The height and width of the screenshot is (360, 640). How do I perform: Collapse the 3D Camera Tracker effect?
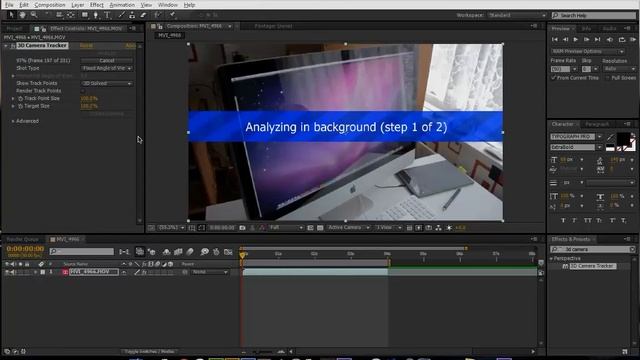6,46
